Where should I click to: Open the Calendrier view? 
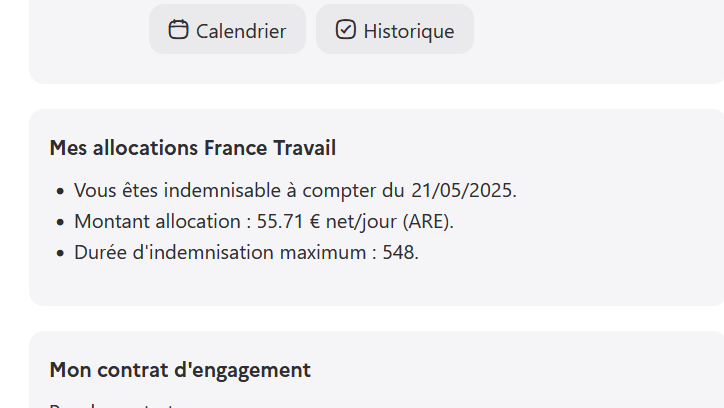tap(227, 30)
